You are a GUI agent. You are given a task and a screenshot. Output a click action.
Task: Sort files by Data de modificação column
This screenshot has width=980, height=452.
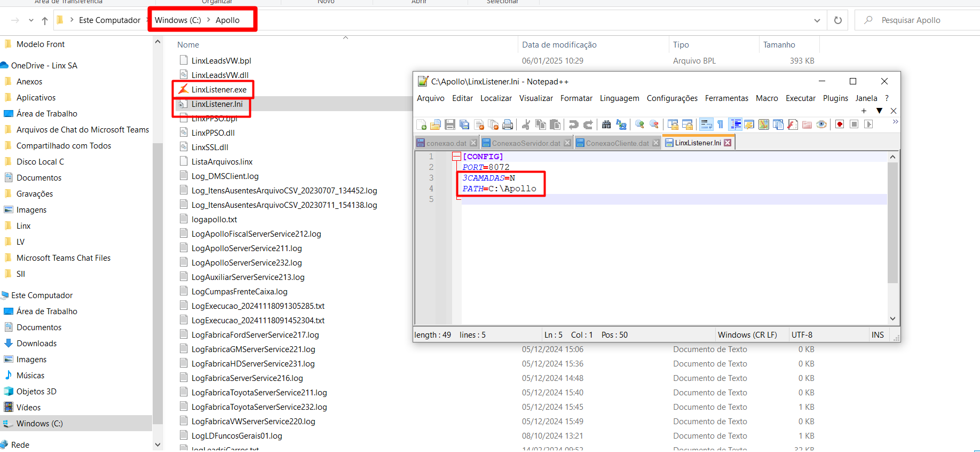click(x=592, y=45)
